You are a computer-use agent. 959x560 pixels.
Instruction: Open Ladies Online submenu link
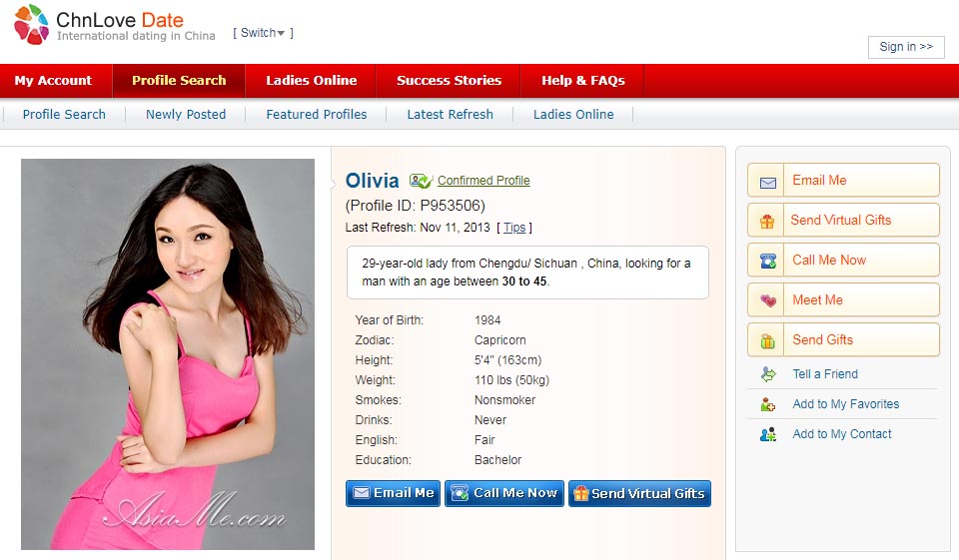(573, 115)
